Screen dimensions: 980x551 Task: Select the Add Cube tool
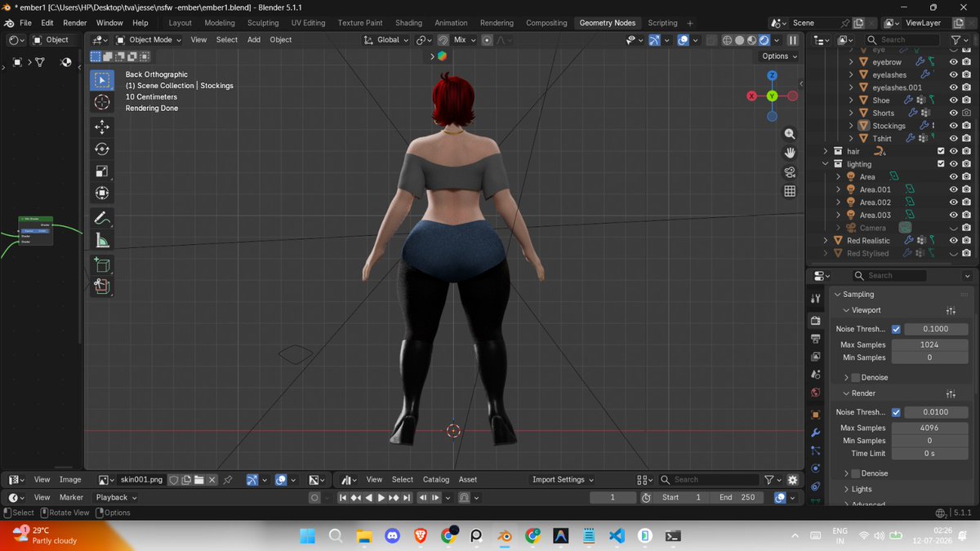tap(102, 264)
